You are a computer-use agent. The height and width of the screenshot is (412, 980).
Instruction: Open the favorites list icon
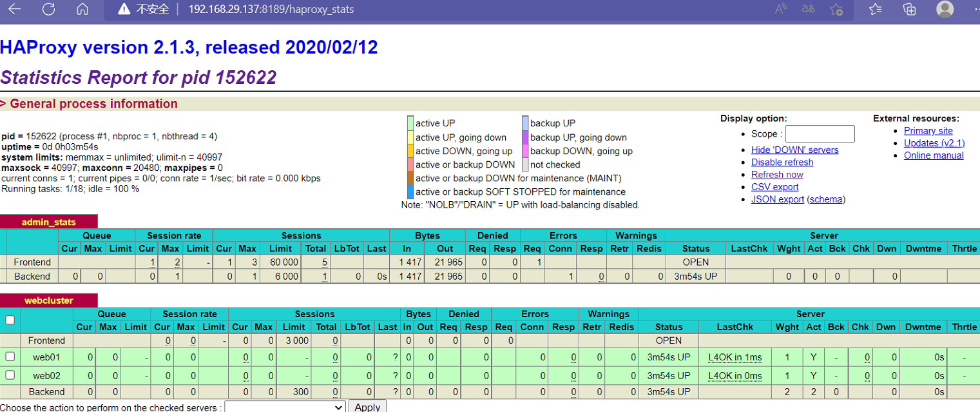coord(875,9)
